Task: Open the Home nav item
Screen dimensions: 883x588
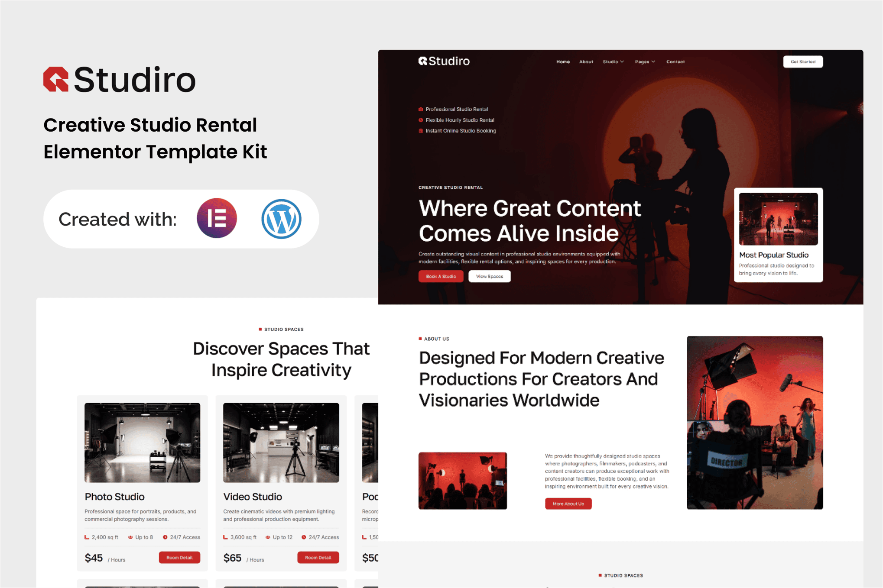Action: tap(563, 61)
